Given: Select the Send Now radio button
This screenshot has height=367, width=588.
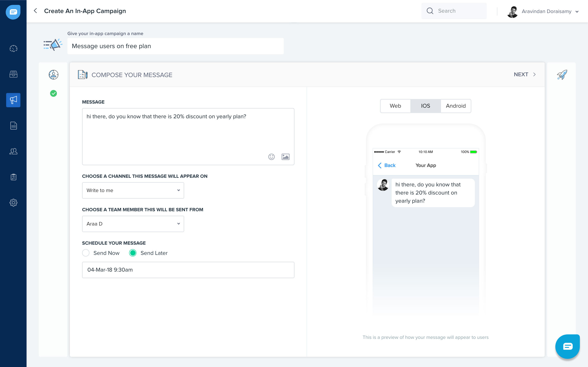Looking at the screenshot, I should pyautogui.click(x=86, y=253).
